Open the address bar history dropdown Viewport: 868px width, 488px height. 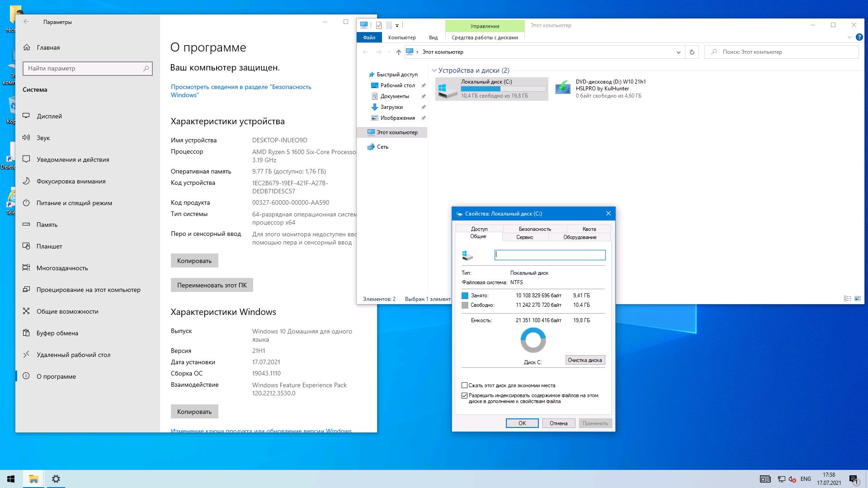[x=678, y=52]
